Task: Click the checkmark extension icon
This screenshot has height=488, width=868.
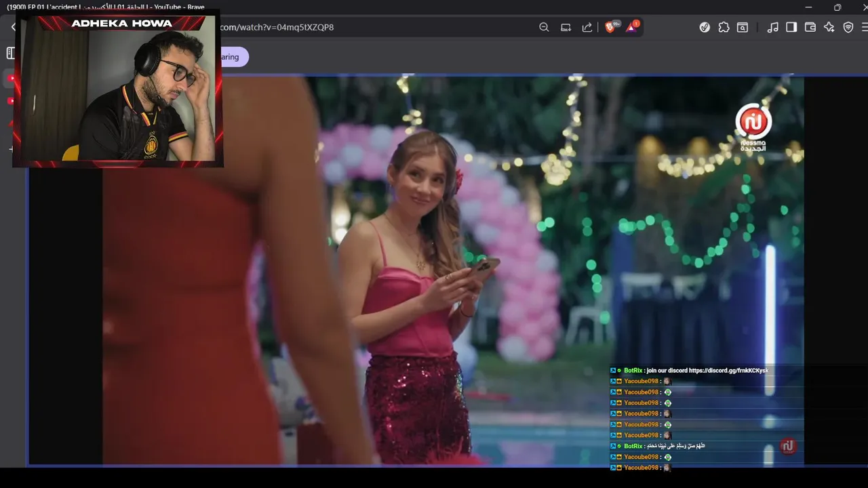Action: 705,27
